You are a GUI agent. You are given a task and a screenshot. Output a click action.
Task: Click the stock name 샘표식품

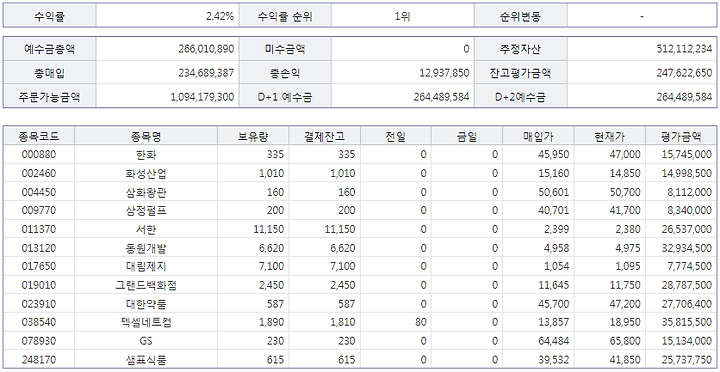(x=146, y=360)
